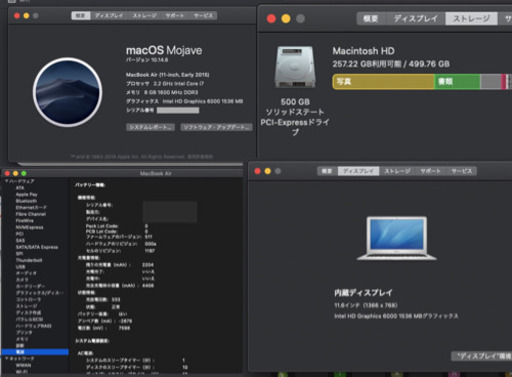Click the システムレポート... button
The image size is (512, 377).
pos(150,127)
